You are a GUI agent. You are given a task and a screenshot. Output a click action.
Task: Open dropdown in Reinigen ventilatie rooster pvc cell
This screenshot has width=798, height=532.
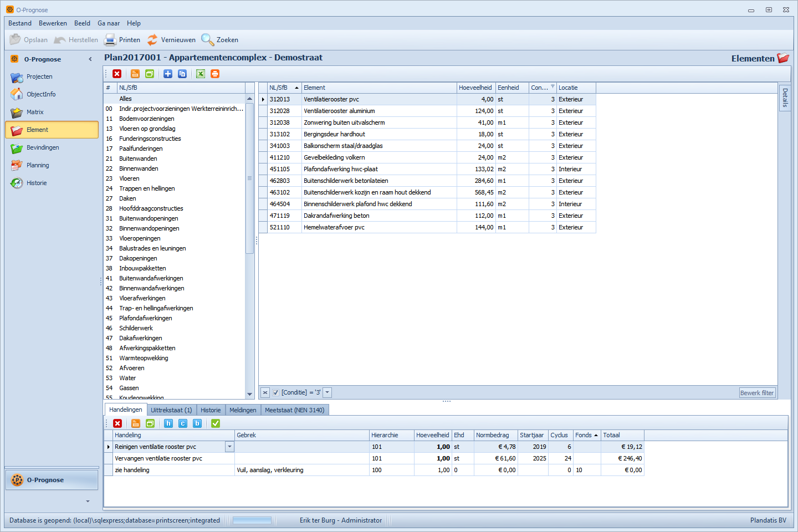[x=229, y=447]
